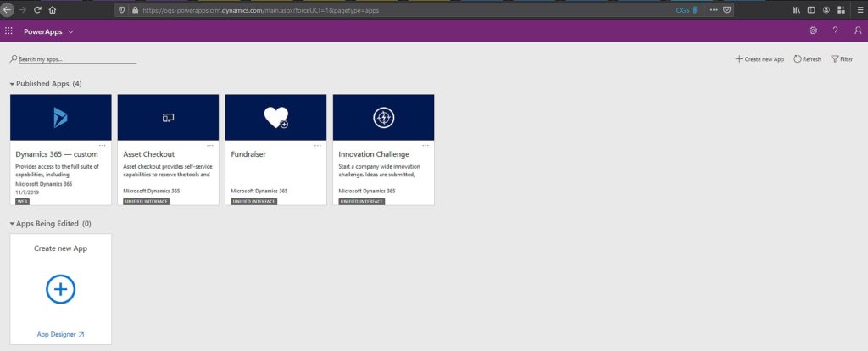The width and height of the screenshot is (868, 351).
Task: Click the Fundraiser heart icon
Action: click(x=275, y=118)
